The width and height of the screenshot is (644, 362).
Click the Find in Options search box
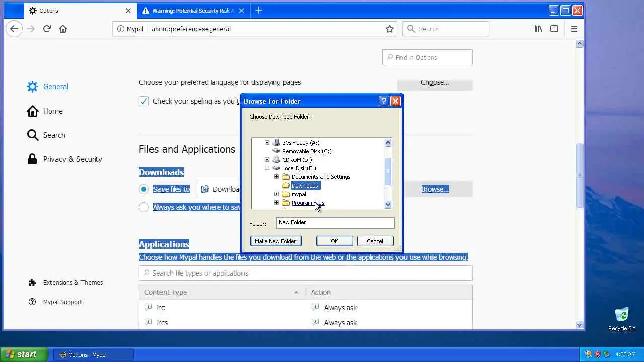(428, 57)
